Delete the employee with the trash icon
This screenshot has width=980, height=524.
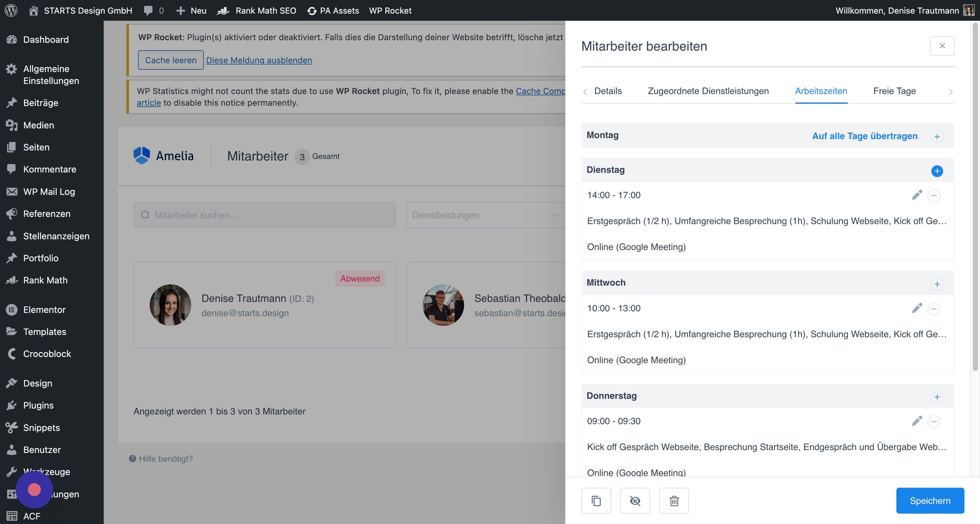[x=674, y=500]
